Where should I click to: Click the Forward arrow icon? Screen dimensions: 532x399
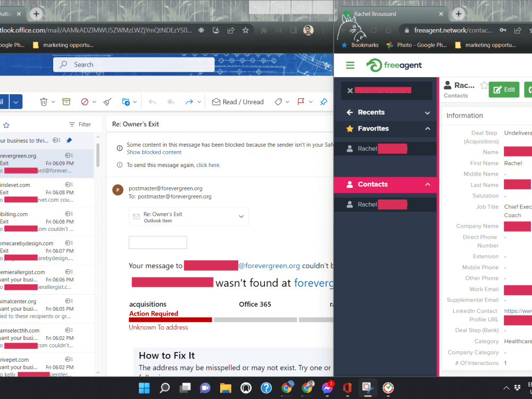pyautogui.click(x=189, y=102)
